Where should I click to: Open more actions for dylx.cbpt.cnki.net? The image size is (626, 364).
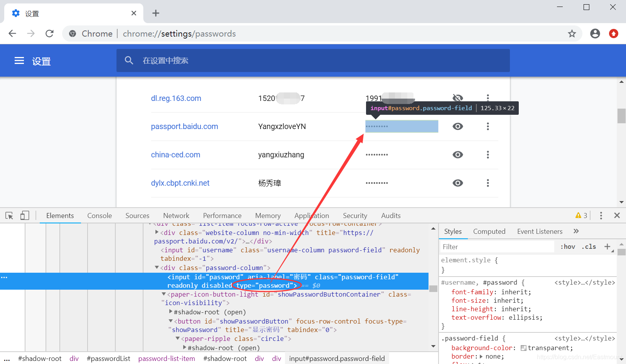(x=488, y=183)
